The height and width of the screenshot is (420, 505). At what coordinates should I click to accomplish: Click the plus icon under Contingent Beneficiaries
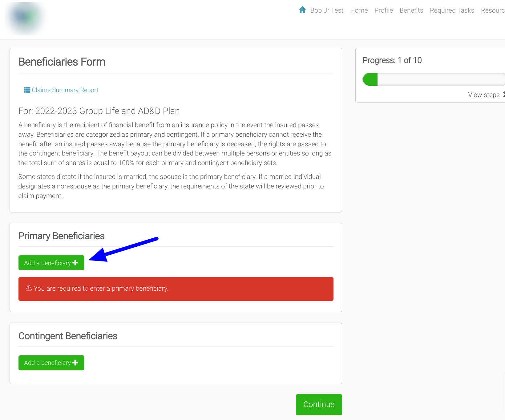click(x=75, y=363)
